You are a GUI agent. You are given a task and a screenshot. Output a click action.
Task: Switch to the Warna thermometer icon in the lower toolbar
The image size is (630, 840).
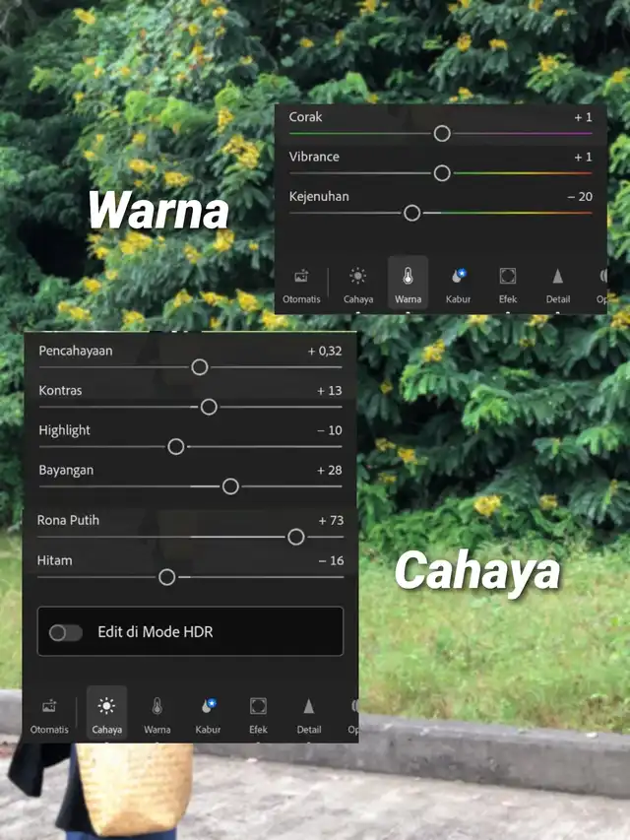[157, 713]
